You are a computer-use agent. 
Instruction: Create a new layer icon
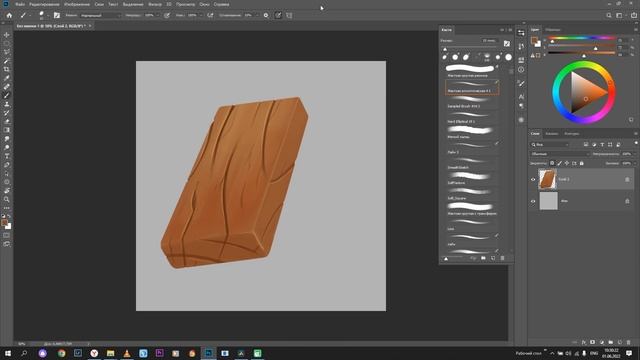(620, 342)
